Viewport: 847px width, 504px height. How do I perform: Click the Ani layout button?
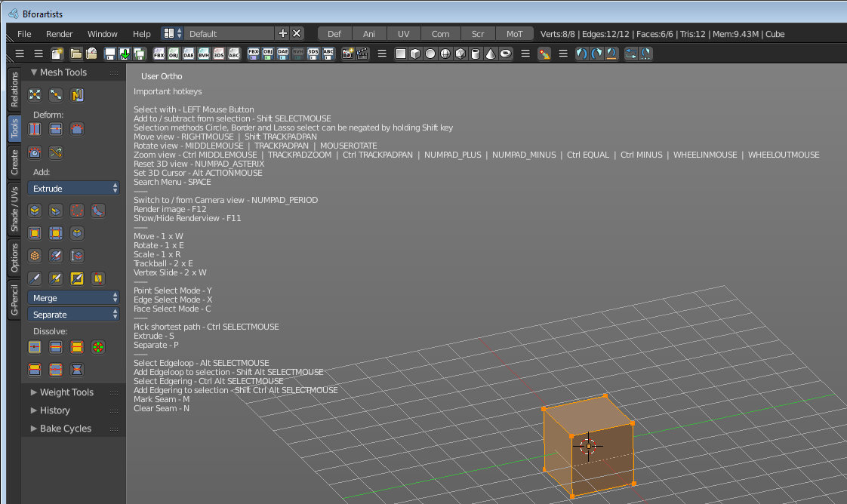[x=369, y=33]
